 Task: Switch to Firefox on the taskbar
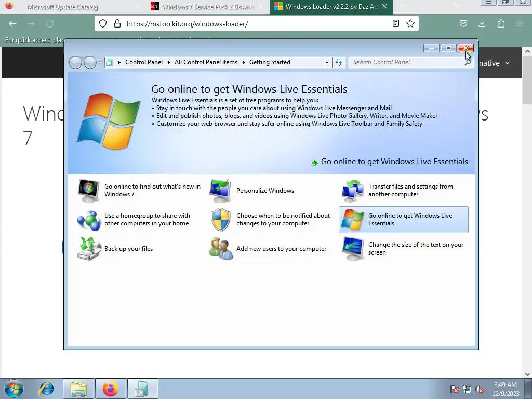111,389
